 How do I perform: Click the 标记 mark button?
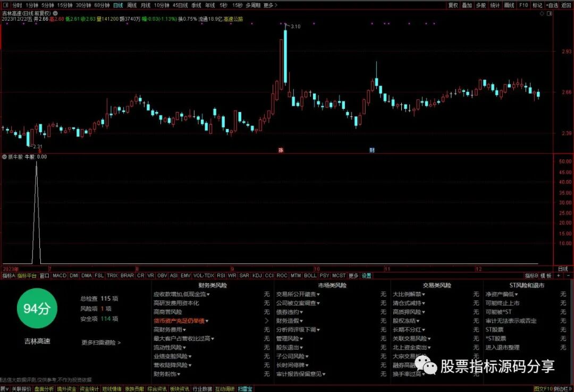point(537,5)
